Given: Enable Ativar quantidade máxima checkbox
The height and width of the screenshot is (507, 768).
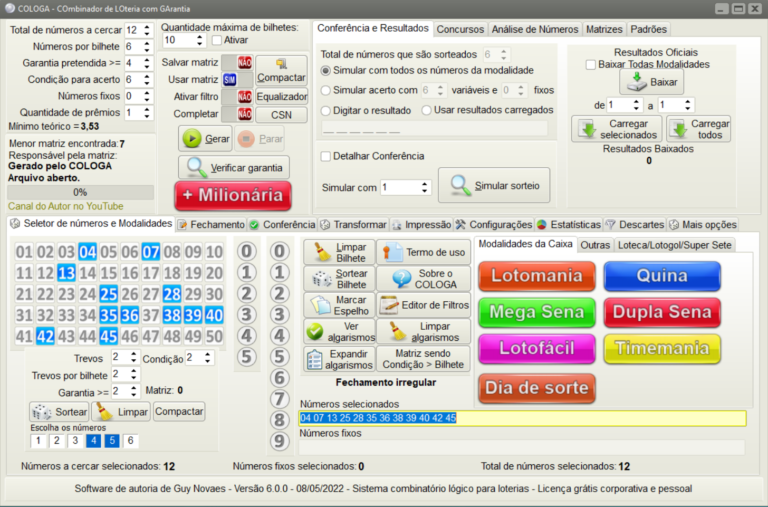Looking at the screenshot, I should coord(216,40).
